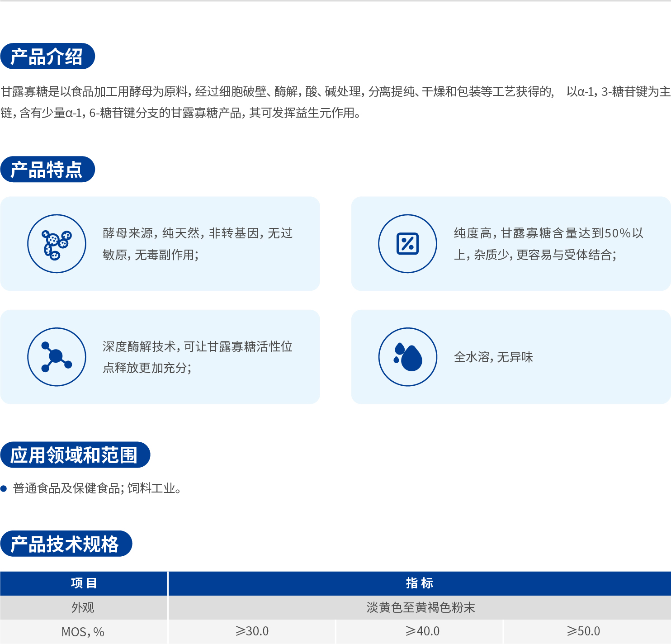Collapse the 产品特点 section
The width and height of the screenshot is (671, 644).
click(48, 168)
